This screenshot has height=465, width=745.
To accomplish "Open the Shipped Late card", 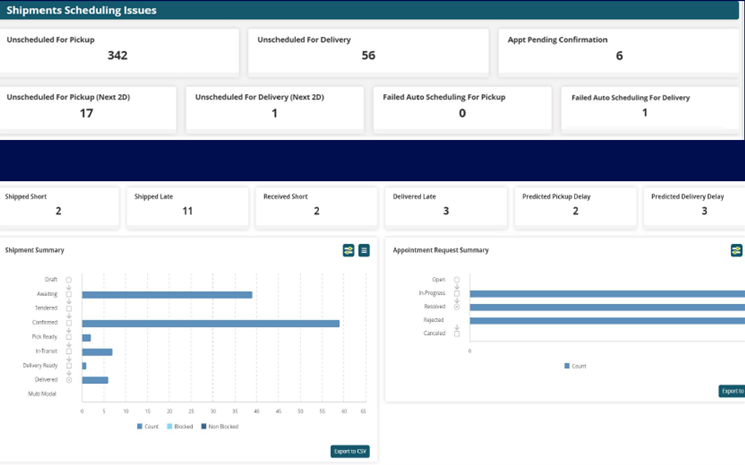I will coord(187,207).
